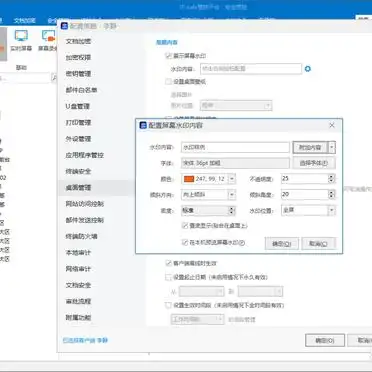Viewport: 372px width, 372px height.
Task: Toggle the 显示屏幕水印 checkbox
Action: coord(169,56)
